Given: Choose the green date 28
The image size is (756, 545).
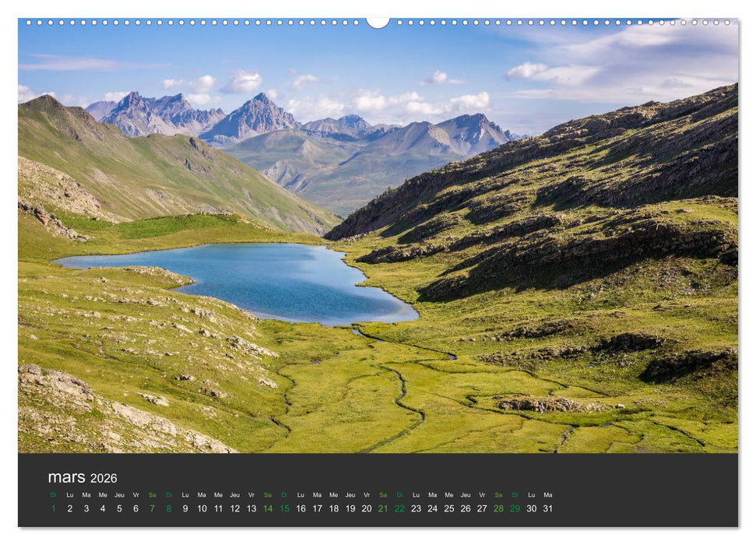Looking at the screenshot, I should [498, 508].
